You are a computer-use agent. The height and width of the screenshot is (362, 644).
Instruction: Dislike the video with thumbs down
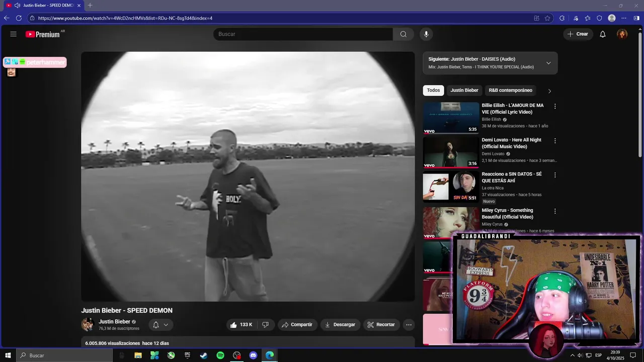coord(266,325)
